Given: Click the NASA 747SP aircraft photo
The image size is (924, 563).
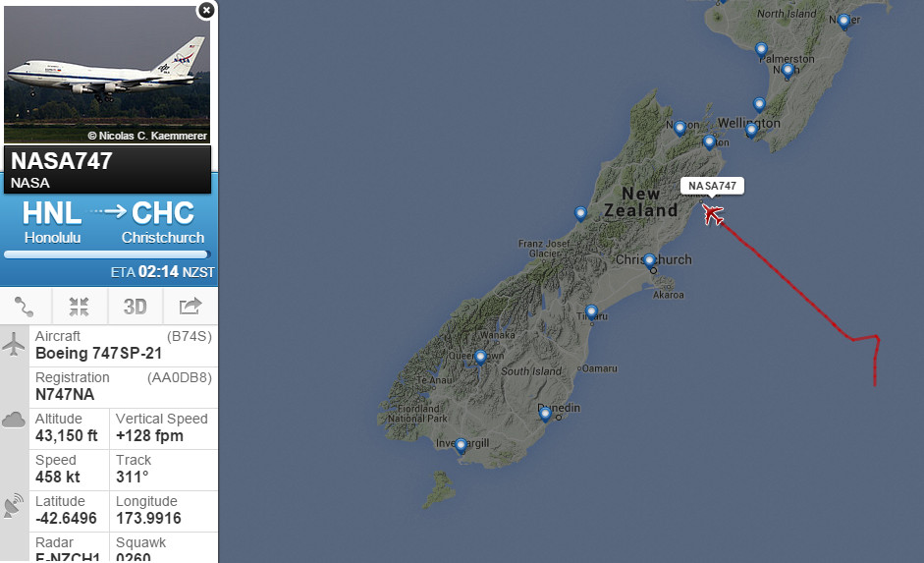Looking at the screenshot, I should (107, 75).
